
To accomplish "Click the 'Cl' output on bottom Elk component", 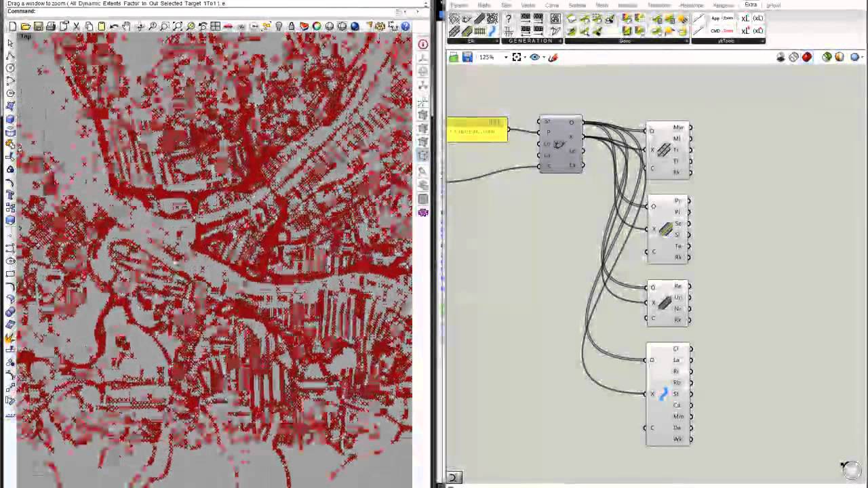I will click(676, 349).
